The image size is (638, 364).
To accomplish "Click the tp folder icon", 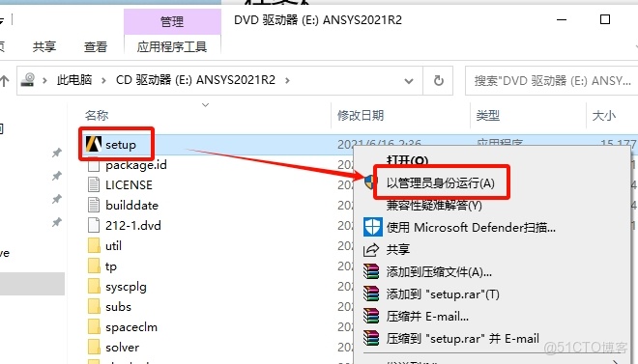I will click(x=94, y=266).
